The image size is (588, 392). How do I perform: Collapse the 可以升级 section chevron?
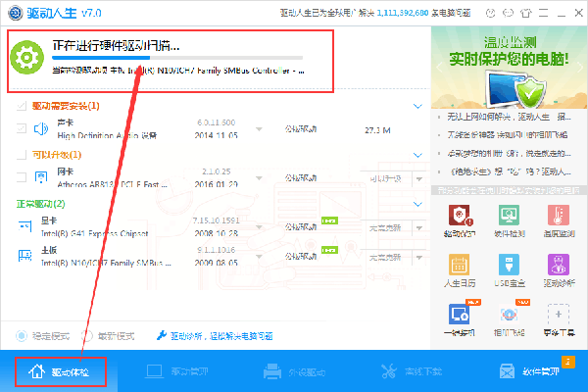(x=417, y=155)
